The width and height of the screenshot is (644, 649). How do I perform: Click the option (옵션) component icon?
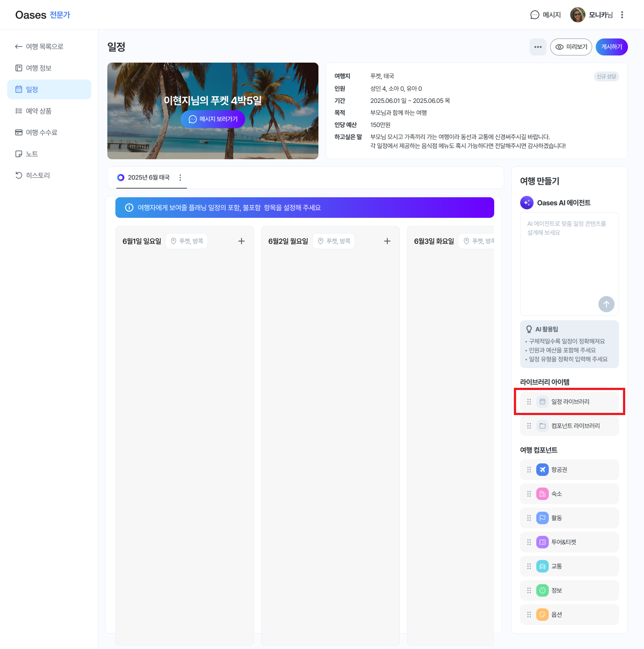(x=542, y=615)
